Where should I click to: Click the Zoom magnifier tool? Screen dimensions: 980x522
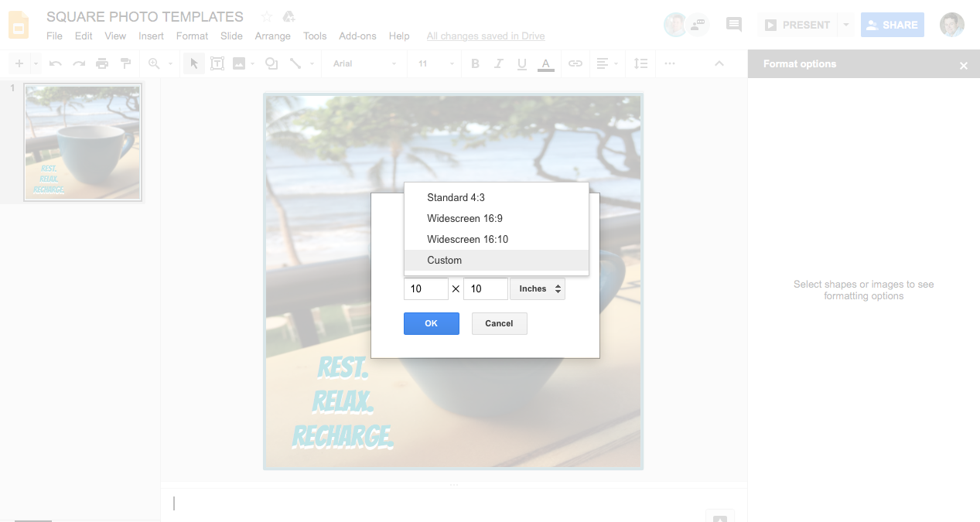pyautogui.click(x=154, y=63)
